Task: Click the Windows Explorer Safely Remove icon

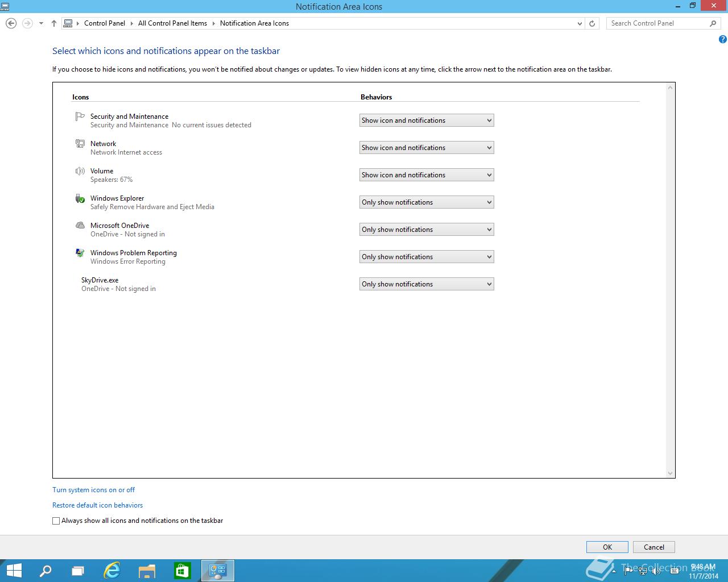Action: point(80,198)
